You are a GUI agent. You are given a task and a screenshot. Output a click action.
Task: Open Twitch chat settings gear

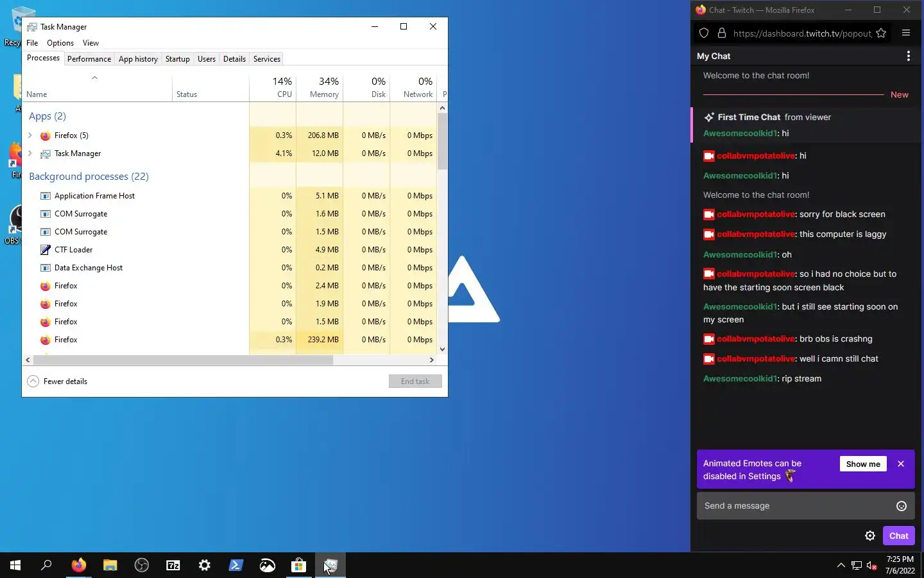point(870,536)
